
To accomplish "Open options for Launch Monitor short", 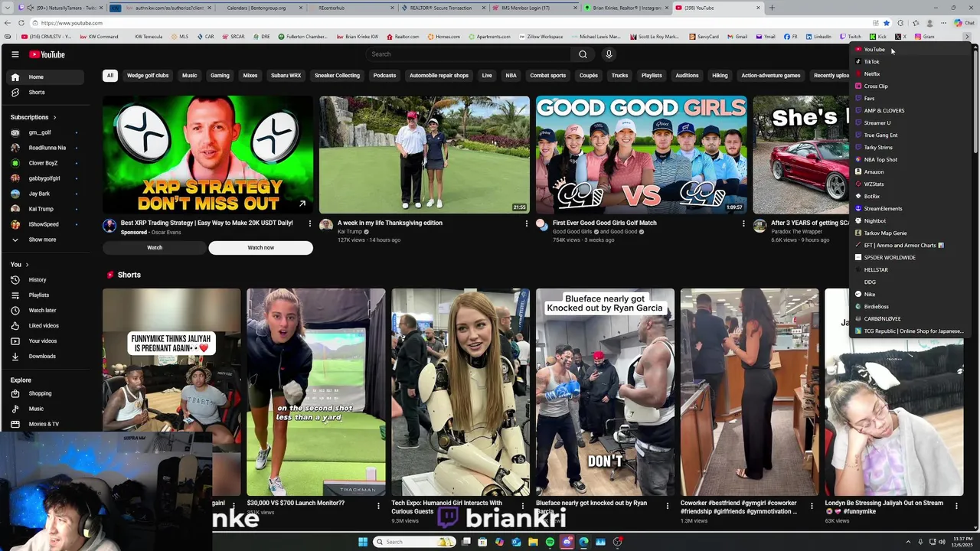I will (x=378, y=506).
